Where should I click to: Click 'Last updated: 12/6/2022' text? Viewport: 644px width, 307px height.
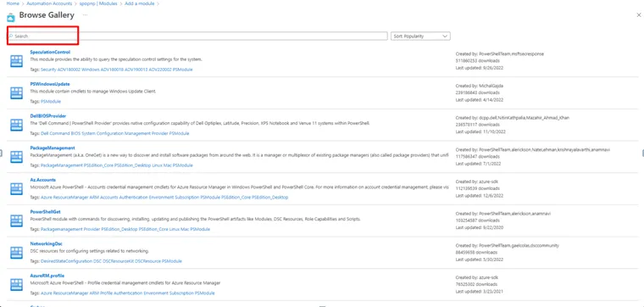[480, 196]
